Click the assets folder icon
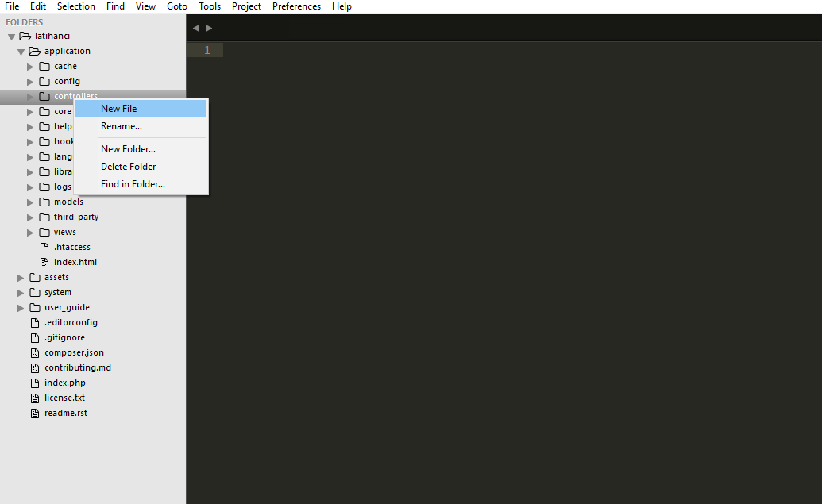The height and width of the screenshot is (504, 822). (36, 277)
